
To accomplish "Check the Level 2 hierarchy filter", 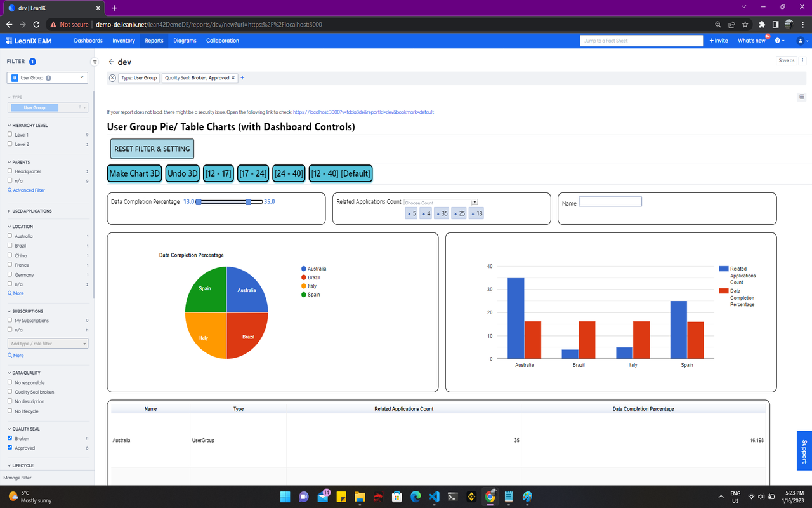I will point(10,144).
